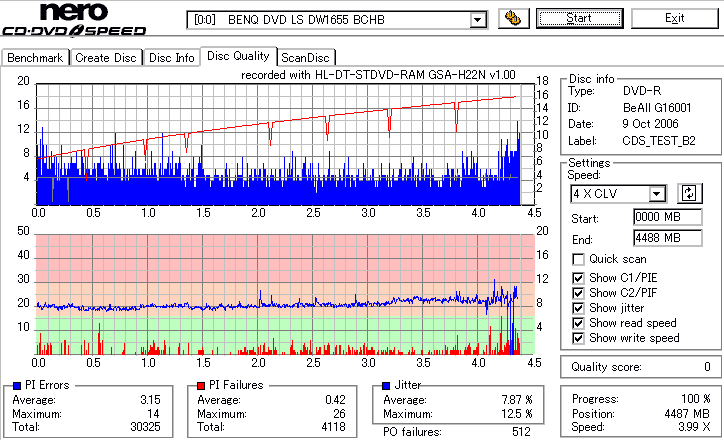Click the blue Jitter legend square
724x441 pixels.
386,386
